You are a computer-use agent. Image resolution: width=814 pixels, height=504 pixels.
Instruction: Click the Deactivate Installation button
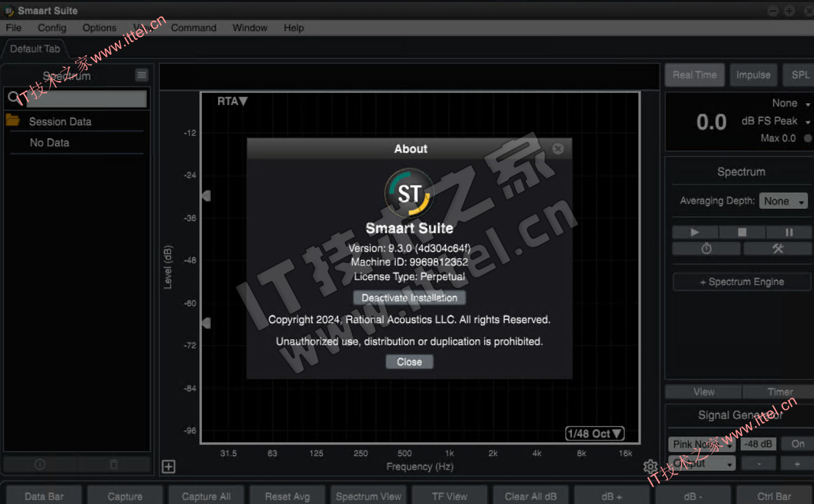[409, 298]
